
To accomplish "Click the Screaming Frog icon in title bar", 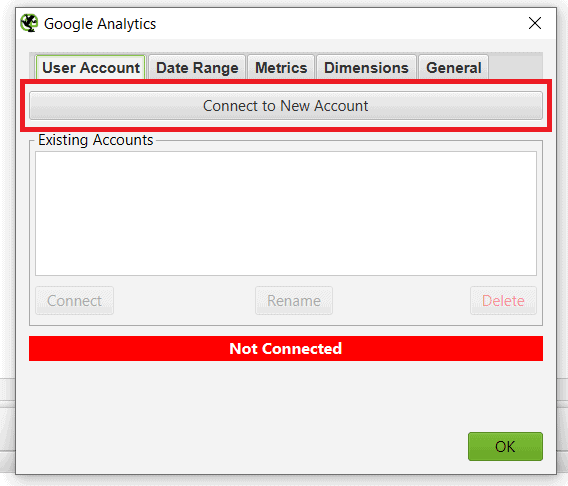I will 29,23.
